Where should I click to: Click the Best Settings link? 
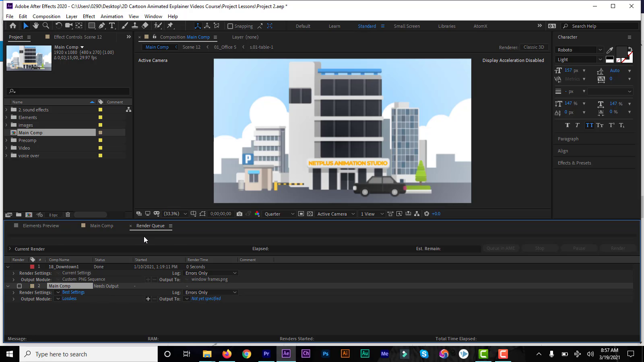pyautogui.click(x=73, y=292)
